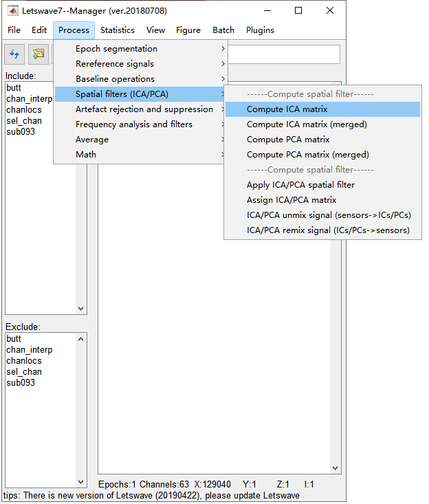
Task: Choose ICA/PCA remix signal (ICs/PCs->sensors)
Action: click(322, 230)
